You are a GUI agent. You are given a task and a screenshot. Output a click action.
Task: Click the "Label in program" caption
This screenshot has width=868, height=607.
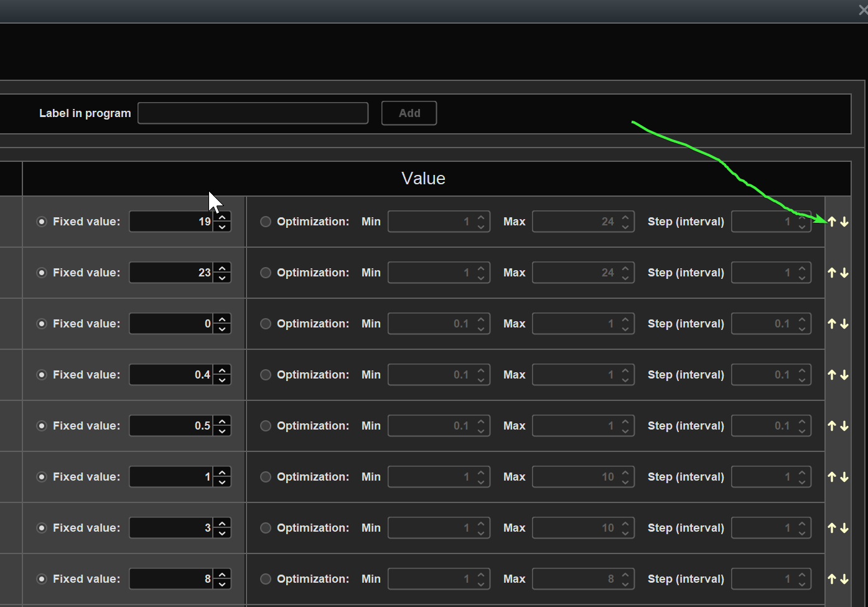pyautogui.click(x=85, y=113)
